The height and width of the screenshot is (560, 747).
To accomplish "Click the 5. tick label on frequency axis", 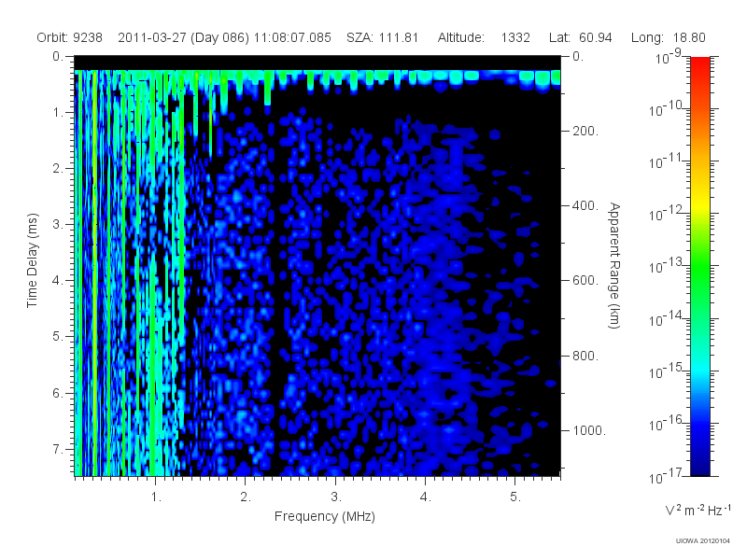I will pos(515,497).
